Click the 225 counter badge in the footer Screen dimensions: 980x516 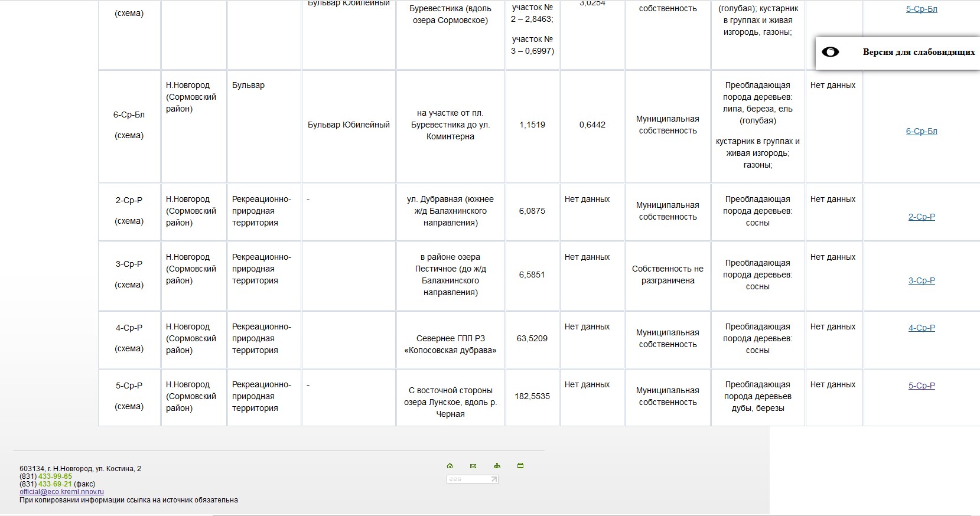coord(473,479)
